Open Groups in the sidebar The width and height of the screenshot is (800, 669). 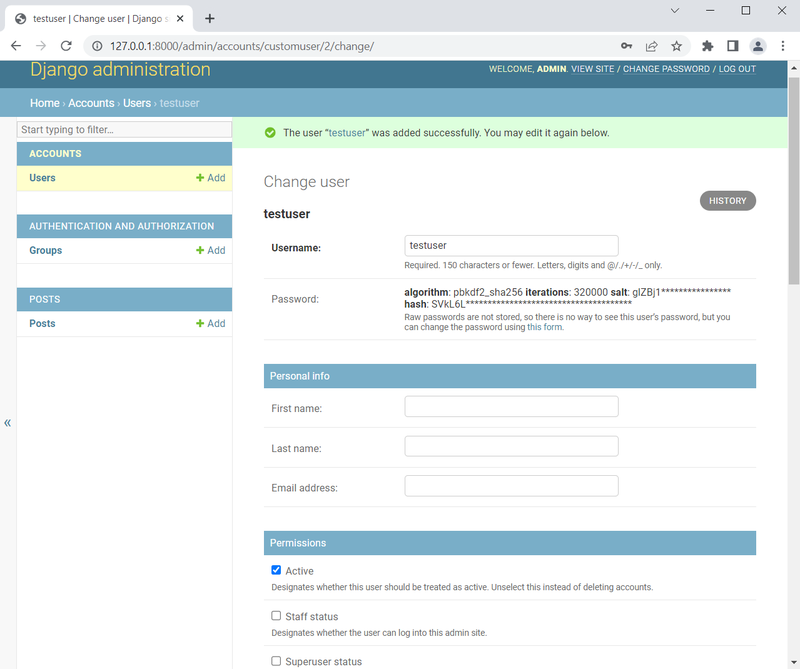pos(45,250)
